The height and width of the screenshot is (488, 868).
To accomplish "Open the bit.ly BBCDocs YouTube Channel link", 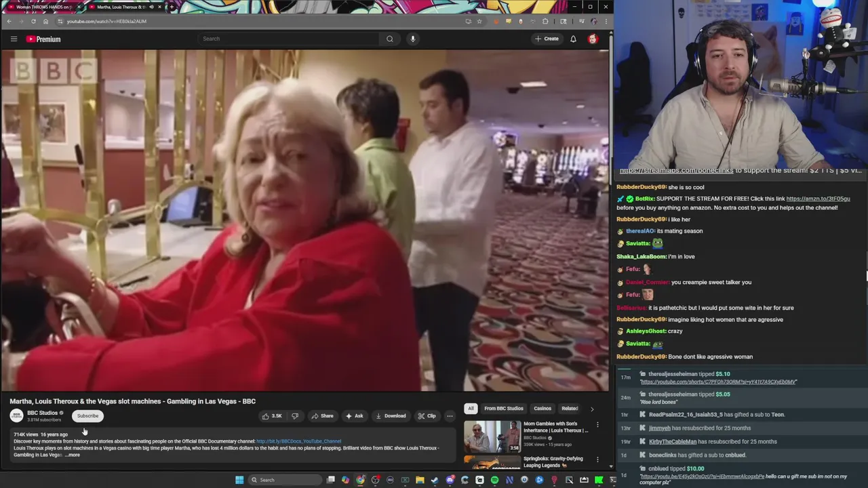I will (x=298, y=441).
